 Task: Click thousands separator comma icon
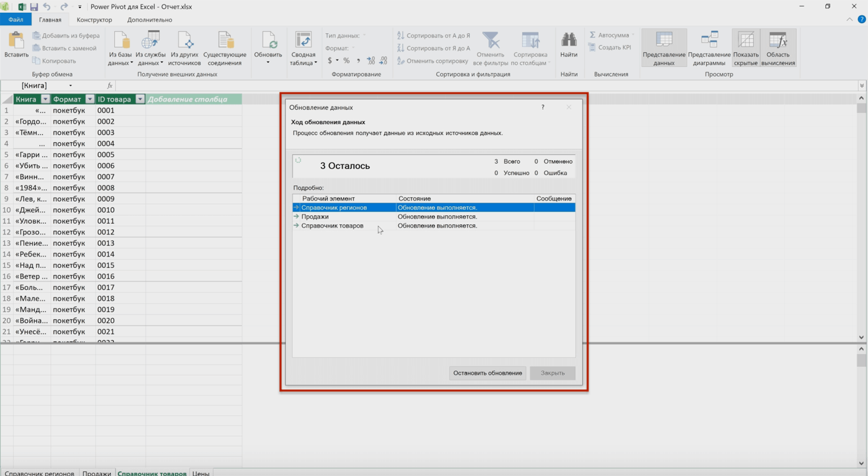pos(358,61)
